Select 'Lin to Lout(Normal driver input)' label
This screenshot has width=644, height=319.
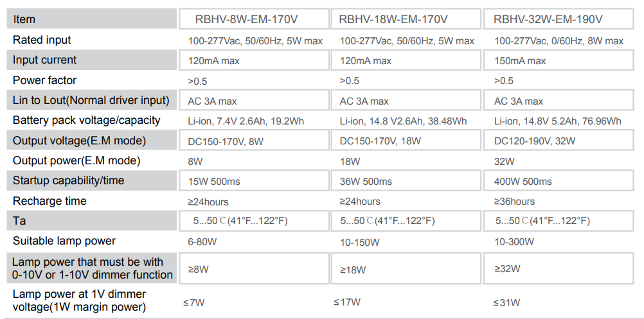[x=91, y=100]
